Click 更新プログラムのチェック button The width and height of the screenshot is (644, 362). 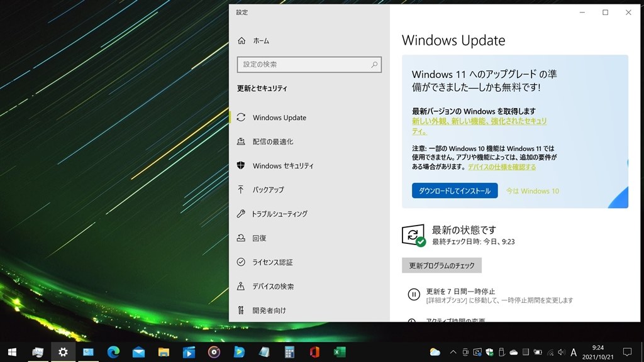click(441, 266)
